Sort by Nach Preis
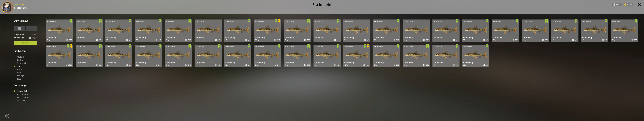This screenshot has height=121, width=644. pyautogui.click(x=21, y=100)
